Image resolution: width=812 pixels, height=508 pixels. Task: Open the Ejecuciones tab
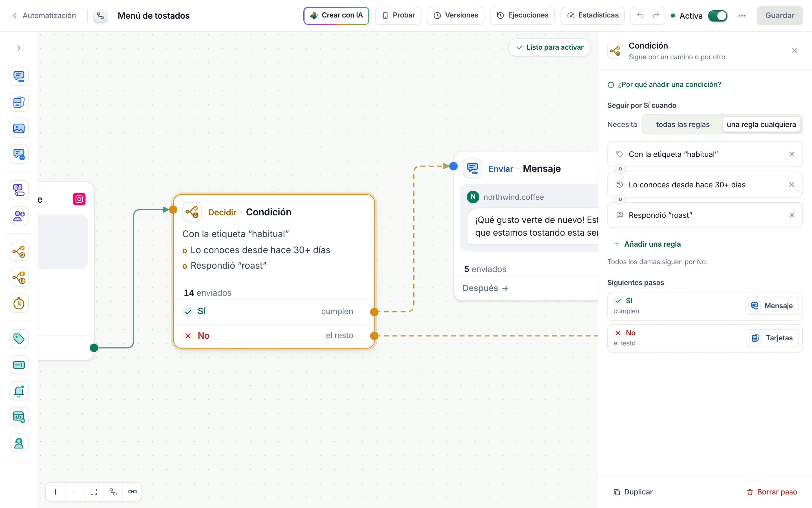coord(522,16)
